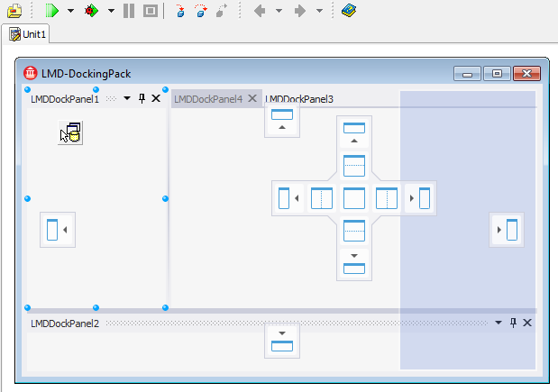Click the LMD-DockingPack form icon
The height and width of the screenshot is (392, 558).
(x=31, y=73)
